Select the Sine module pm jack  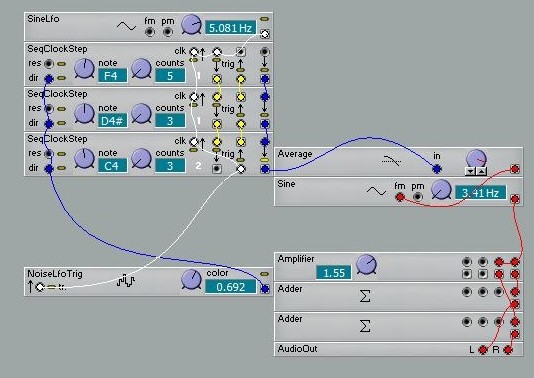418,197
